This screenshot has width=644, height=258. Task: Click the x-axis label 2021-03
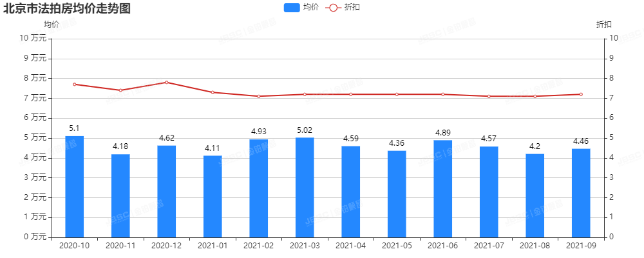tap(305, 246)
